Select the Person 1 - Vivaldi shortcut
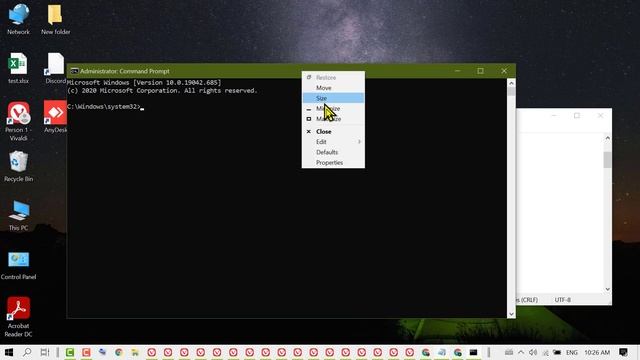 pyautogui.click(x=18, y=121)
